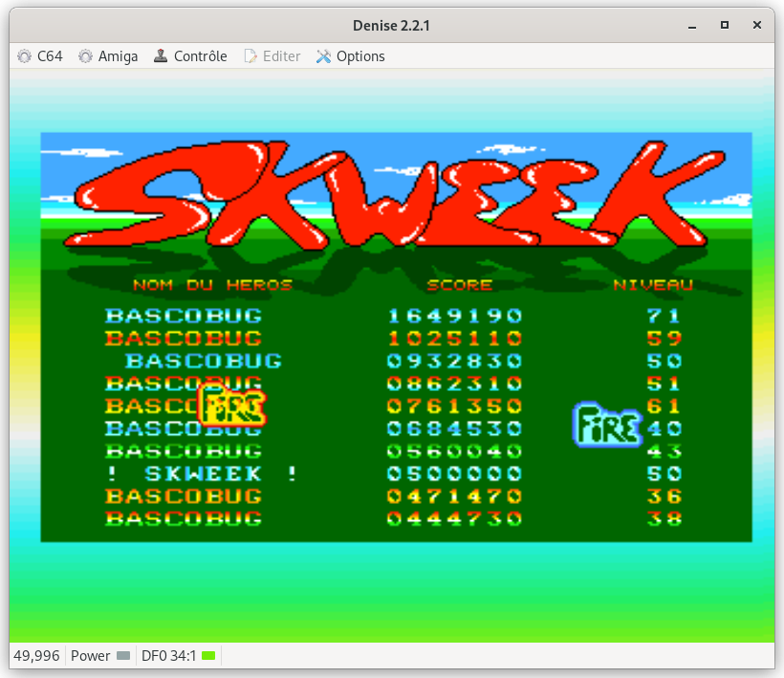Open the C64 menu
This screenshot has width=784, height=678.
tap(40, 56)
